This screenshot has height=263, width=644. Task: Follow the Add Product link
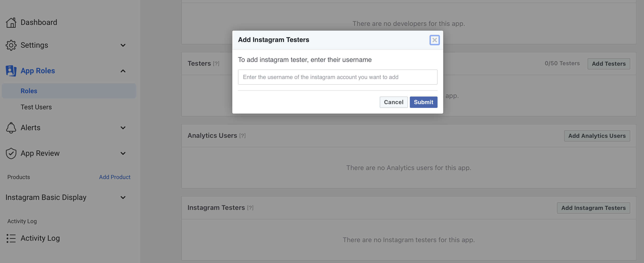(115, 177)
